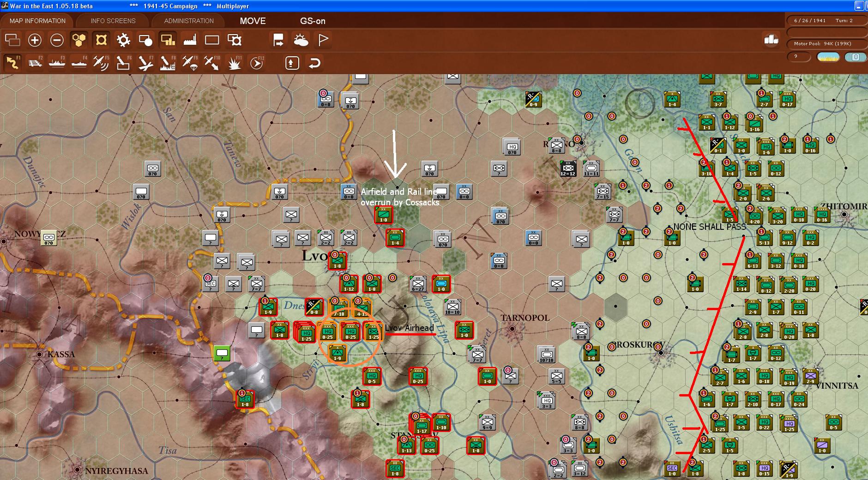Toggle the yellow hex grid display
868x480 pixels.
(79, 40)
